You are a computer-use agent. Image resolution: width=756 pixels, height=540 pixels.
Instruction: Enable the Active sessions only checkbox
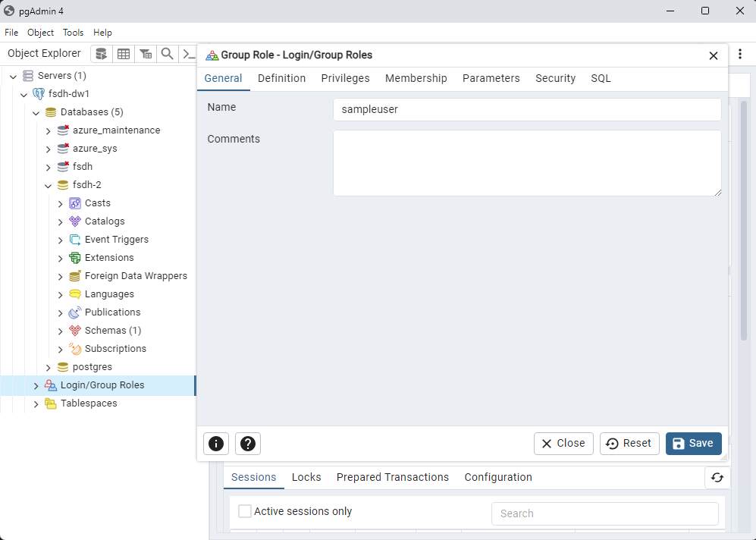click(x=245, y=511)
